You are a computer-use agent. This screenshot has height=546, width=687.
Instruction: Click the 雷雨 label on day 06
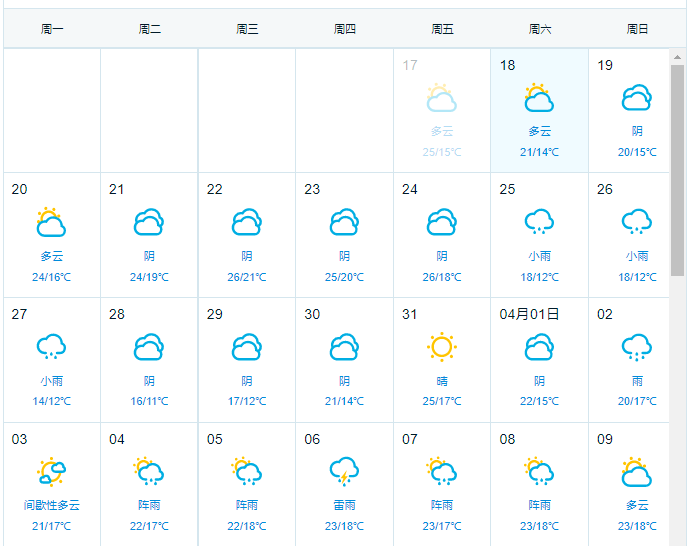click(344, 505)
